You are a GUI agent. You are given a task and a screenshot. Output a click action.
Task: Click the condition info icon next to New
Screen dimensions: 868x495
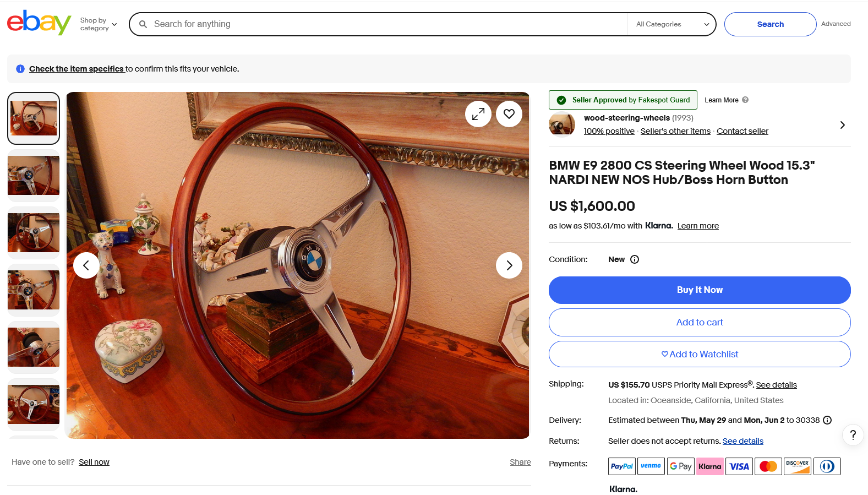point(635,259)
